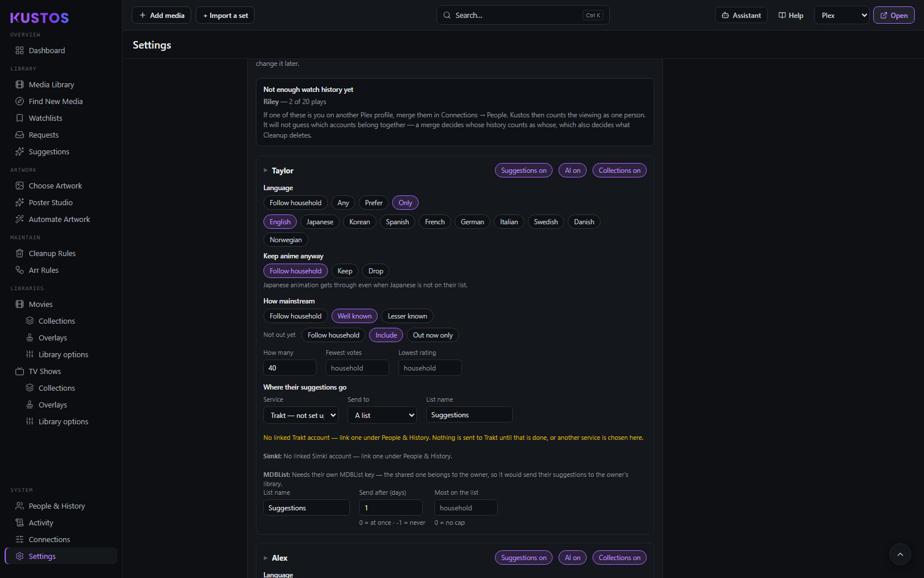Viewport: 924px width, 578px height.
Task: Click the How many field showing 40
Action: (x=290, y=368)
